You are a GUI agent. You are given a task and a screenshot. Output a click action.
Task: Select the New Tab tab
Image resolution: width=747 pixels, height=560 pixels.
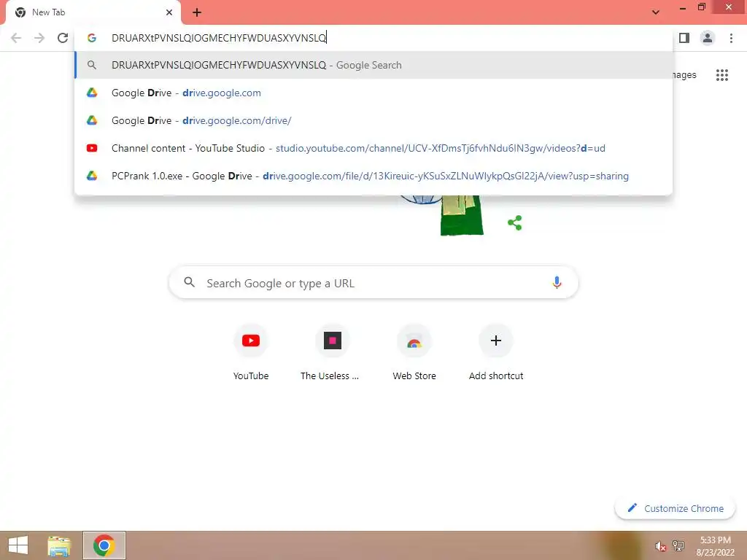click(92, 12)
